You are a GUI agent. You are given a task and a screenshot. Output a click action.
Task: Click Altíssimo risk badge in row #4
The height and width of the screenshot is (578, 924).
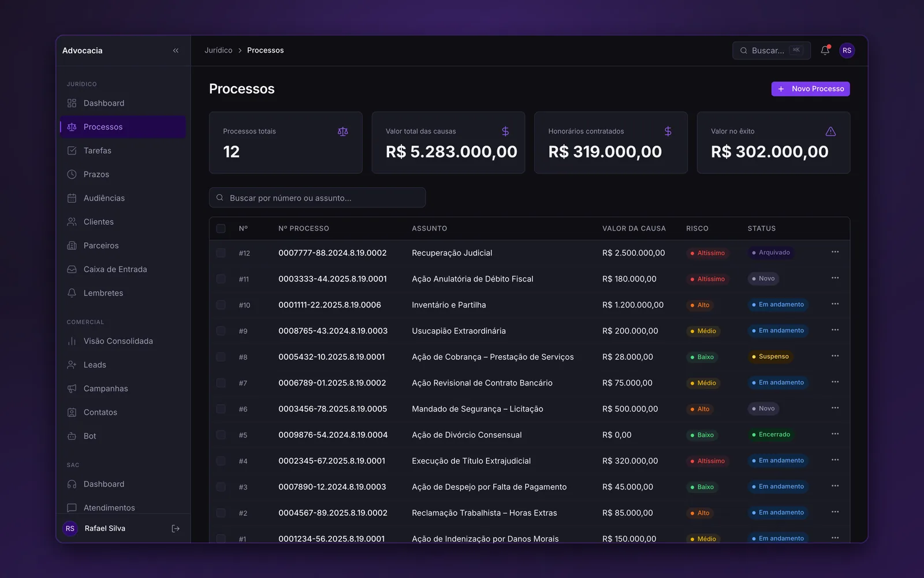point(707,461)
